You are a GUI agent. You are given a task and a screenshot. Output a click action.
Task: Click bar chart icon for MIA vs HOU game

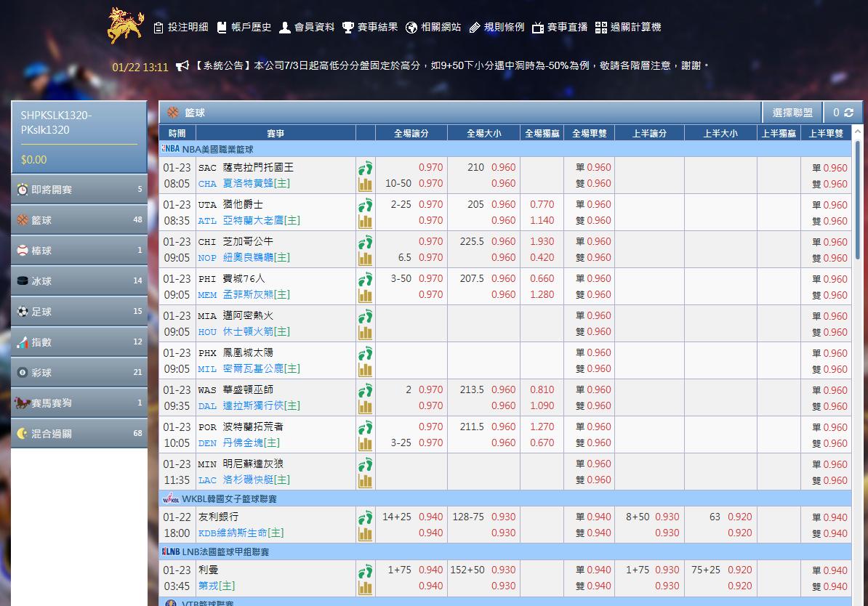366,333
